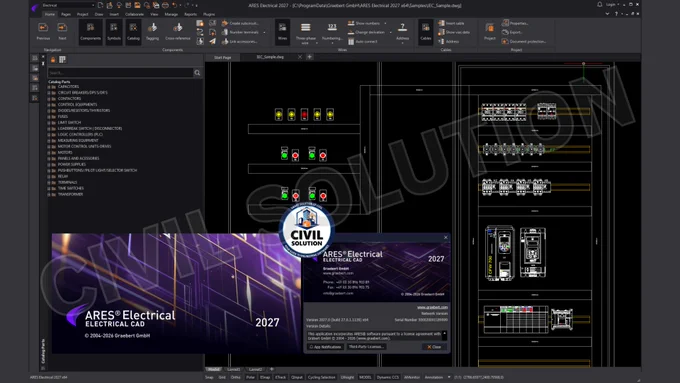Open the Reports ribbon tab
This screenshot has height=383, width=680.
pyautogui.click(x=190, y=14)
